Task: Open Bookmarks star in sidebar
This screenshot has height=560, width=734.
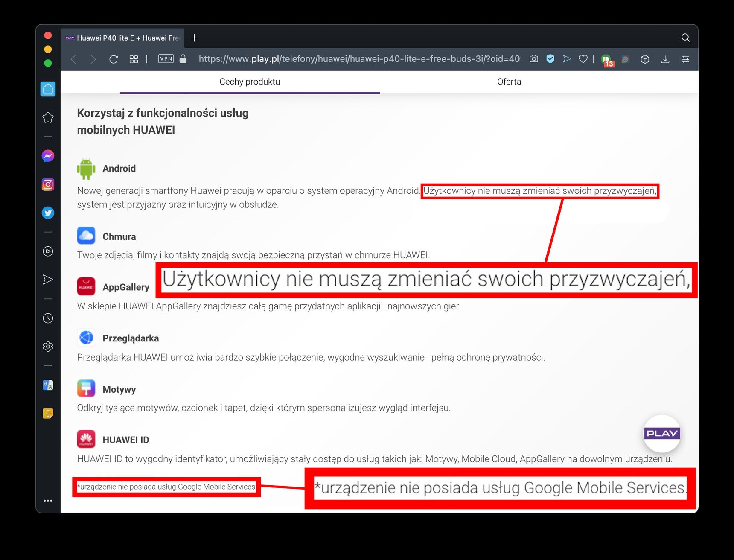Action: click(48, 118)
